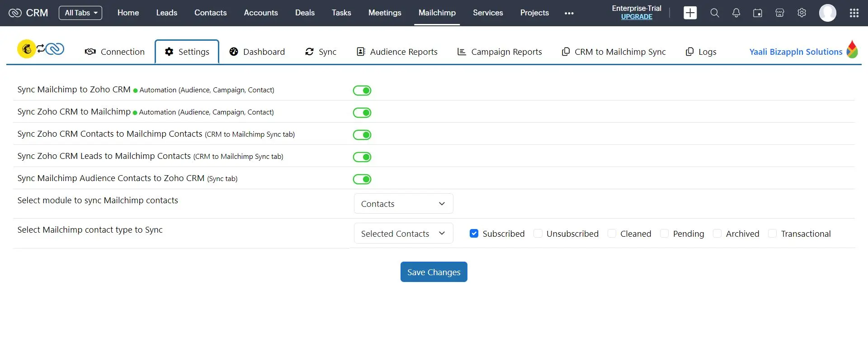Image resolution: width=868 pixels, height=344 pixels.
Task: Open the Projects module
Action: point(534,13)
